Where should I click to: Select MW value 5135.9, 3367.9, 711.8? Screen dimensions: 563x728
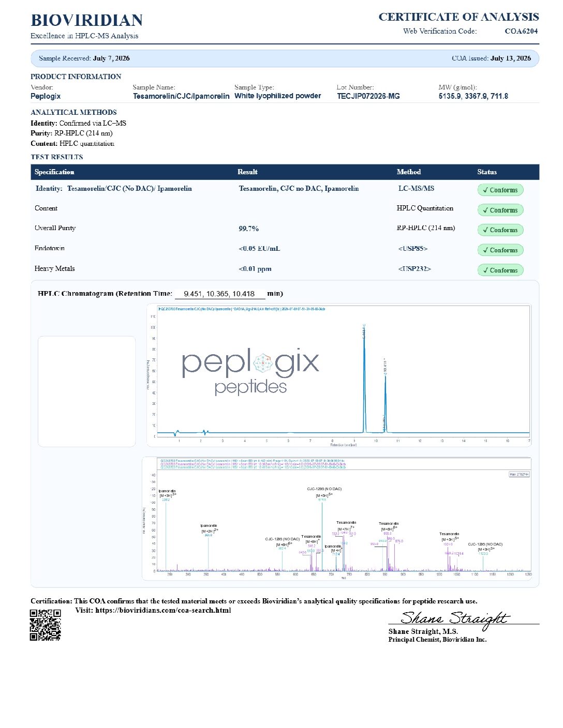click(x=473, y=96)
